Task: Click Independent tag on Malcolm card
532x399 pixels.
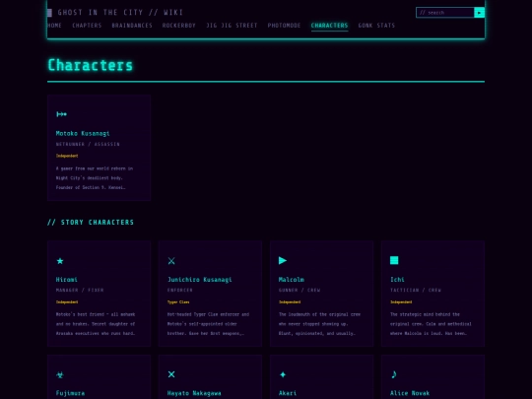Action: tap(290, 302)
